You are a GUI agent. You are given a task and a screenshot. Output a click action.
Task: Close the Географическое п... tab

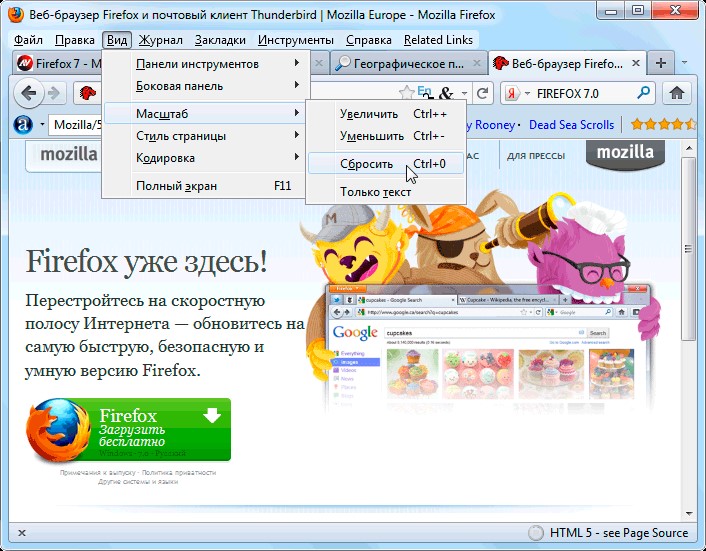tap(476, 63)
